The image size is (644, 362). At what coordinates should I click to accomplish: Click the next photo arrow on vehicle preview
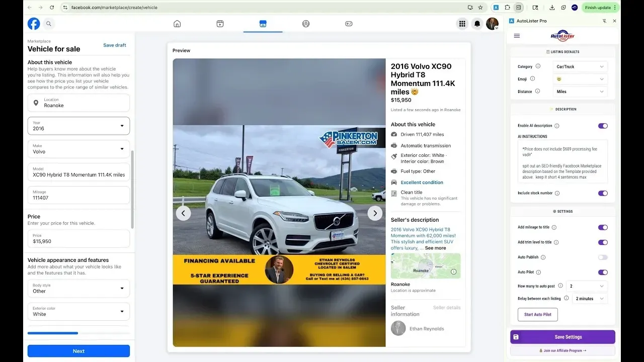(x=375, y=213)
